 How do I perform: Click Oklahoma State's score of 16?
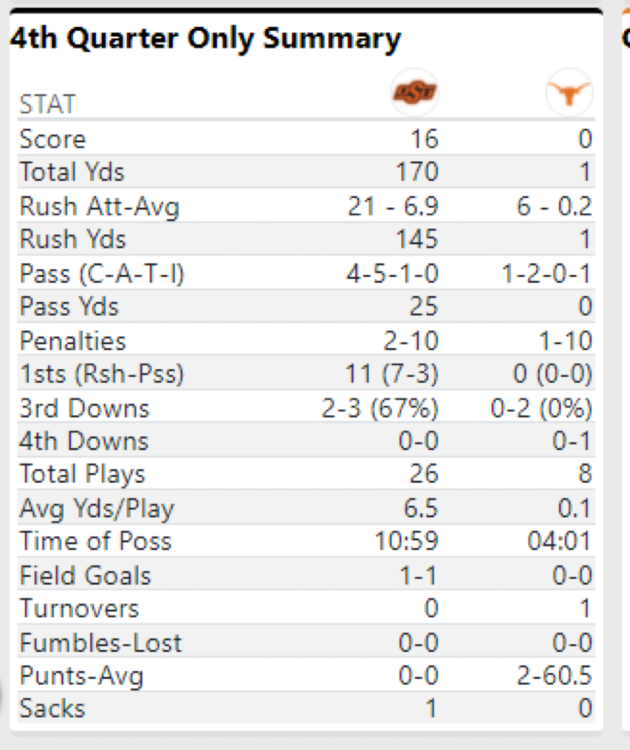coord(424,139)
